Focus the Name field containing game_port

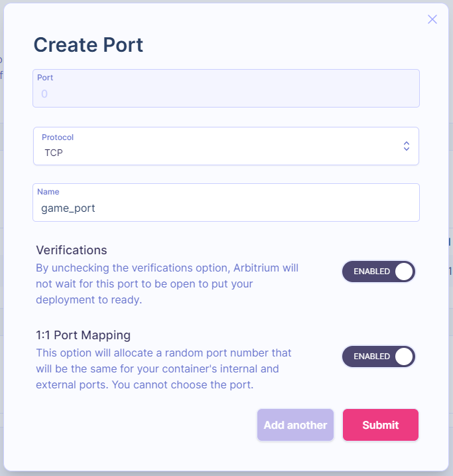pyautogui.click(x=226, y=208)
